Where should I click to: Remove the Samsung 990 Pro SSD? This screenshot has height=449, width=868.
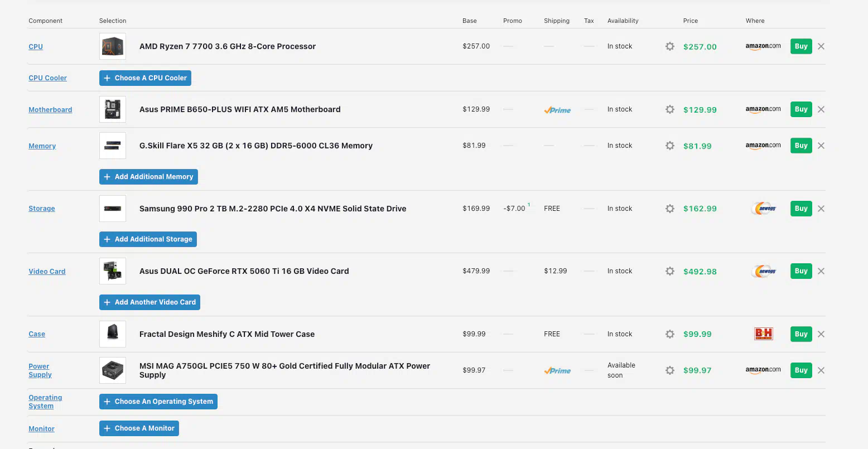tap(821, 209)
